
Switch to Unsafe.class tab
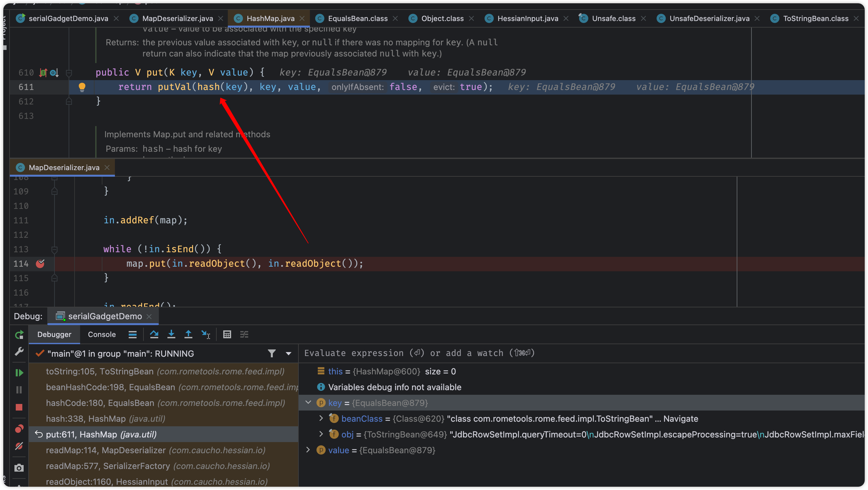[613, 18]
